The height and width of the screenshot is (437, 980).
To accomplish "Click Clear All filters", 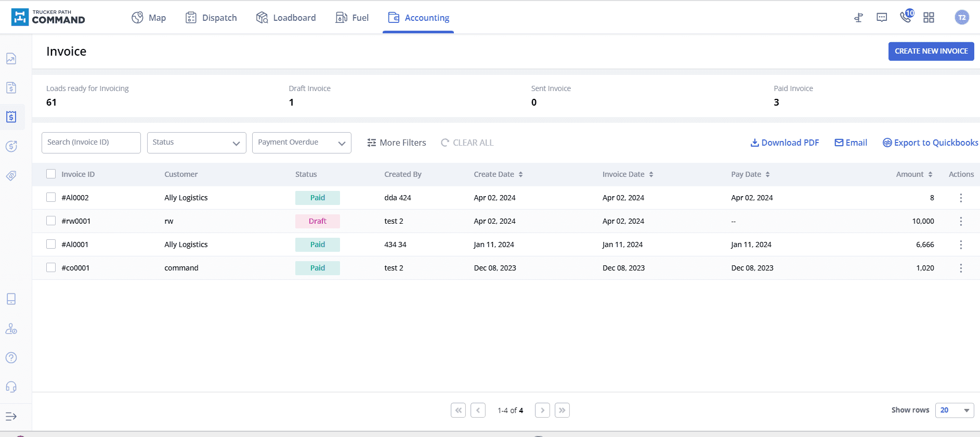I will [467, 143].
